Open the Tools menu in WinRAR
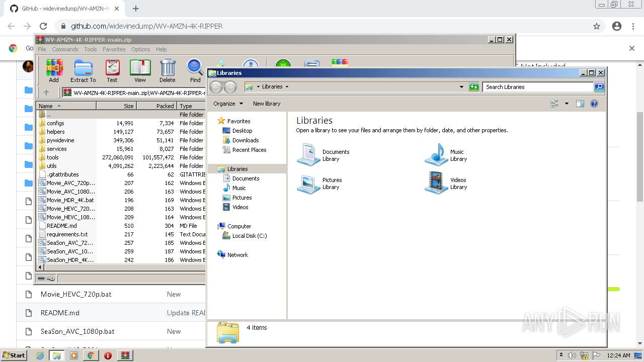Viewport: 644px width, 362px height. [91, 49]
